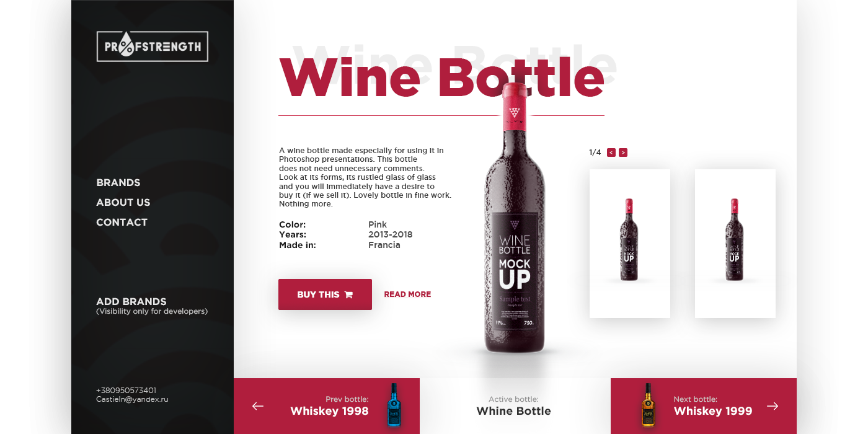Advance gallery with small next arrow

(x=623, y=153)
